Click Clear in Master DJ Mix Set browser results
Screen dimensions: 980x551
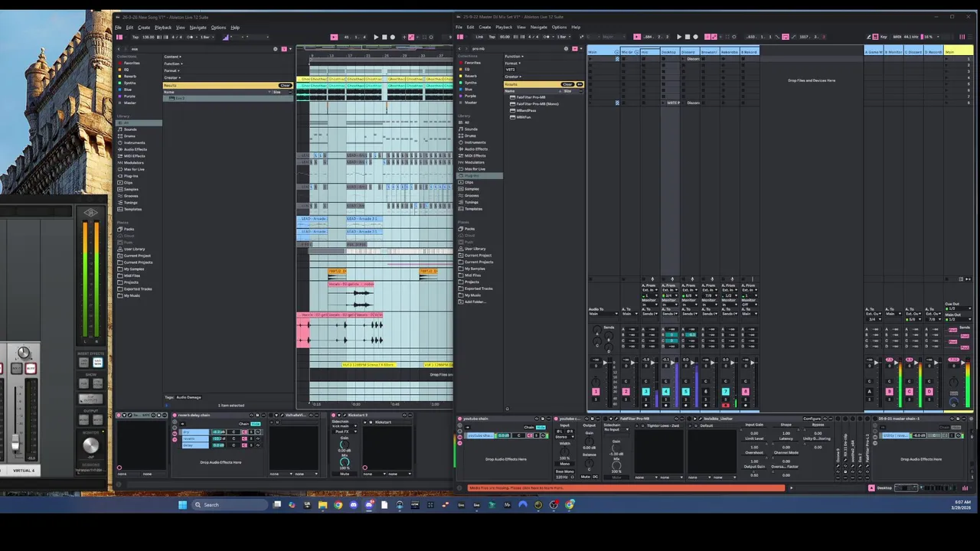(567, 84)
